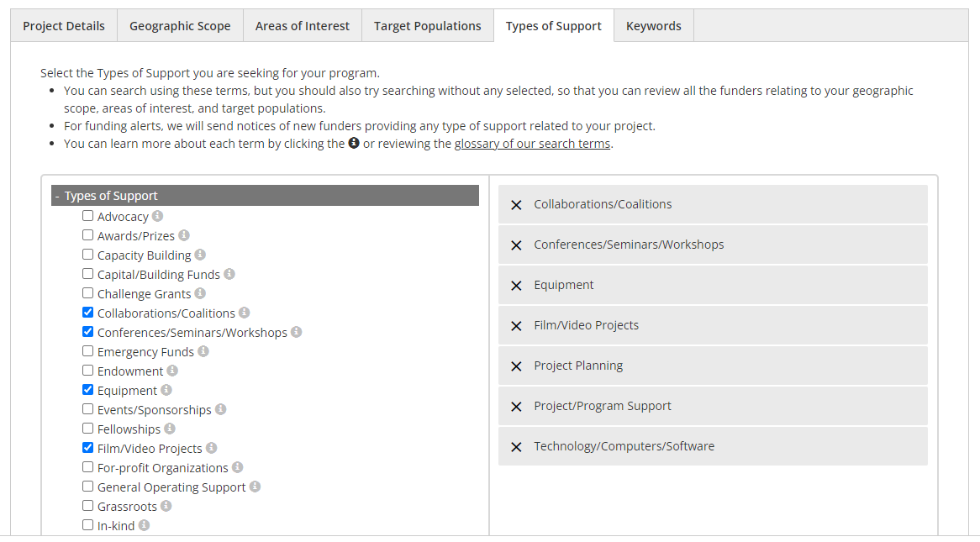980x542 pixels.
Task: Uncheck the Film/Video Projects checkbox
Action: [x=88, y=448]
